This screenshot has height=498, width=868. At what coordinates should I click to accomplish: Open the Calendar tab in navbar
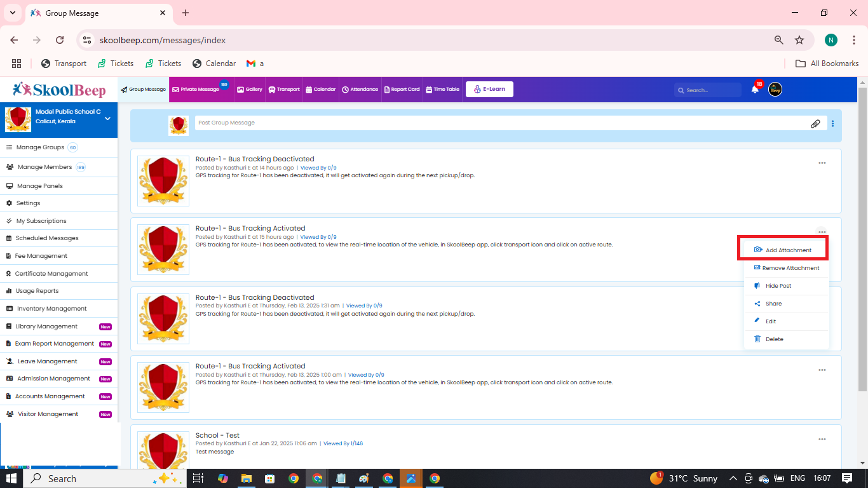[321, 90]
